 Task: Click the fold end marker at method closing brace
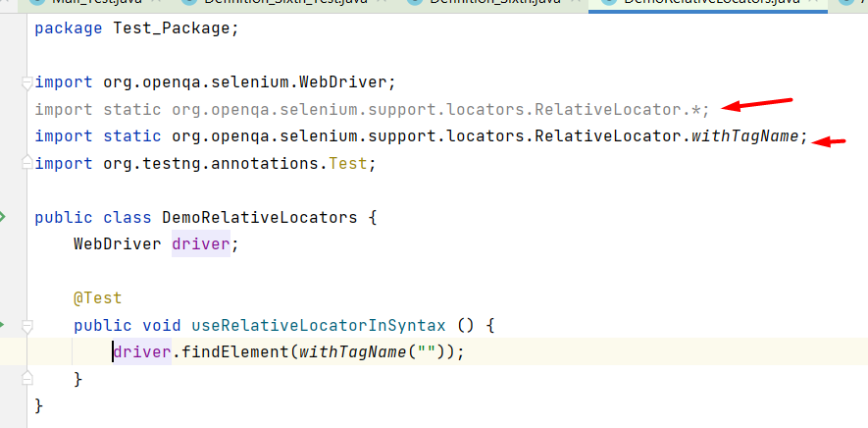28,378
